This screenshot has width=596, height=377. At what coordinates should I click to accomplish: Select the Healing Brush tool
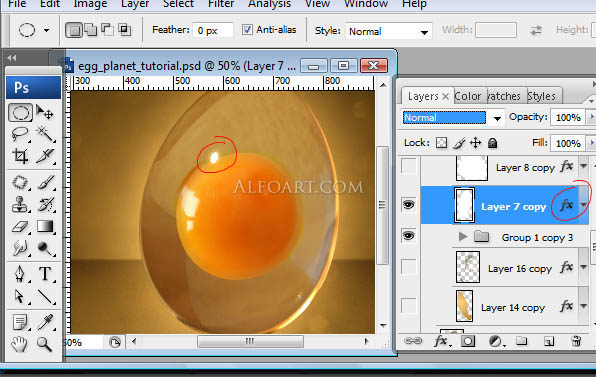[20, 182]
